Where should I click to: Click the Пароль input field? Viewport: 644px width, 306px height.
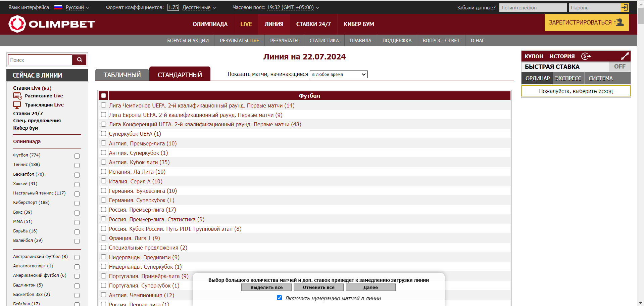[x=594, y=7]
